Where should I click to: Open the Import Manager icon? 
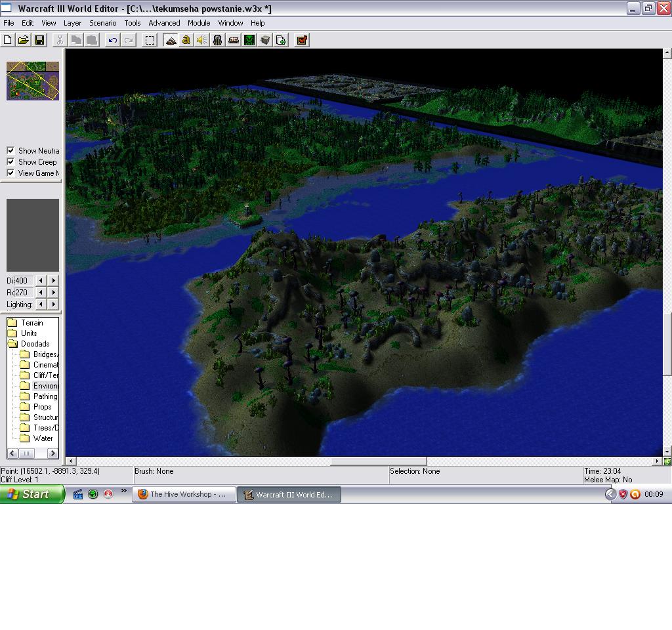tap(281, 40)
